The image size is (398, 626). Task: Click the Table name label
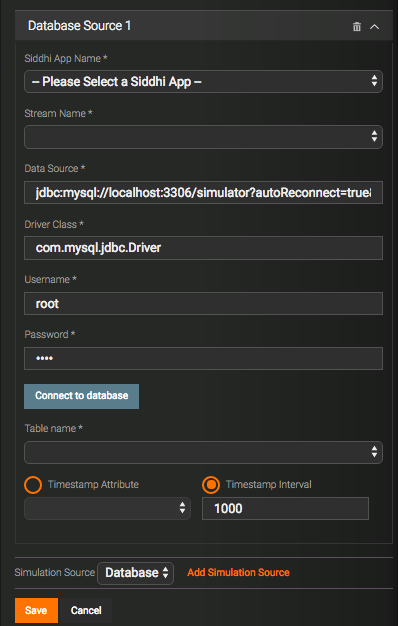point(53,429)
